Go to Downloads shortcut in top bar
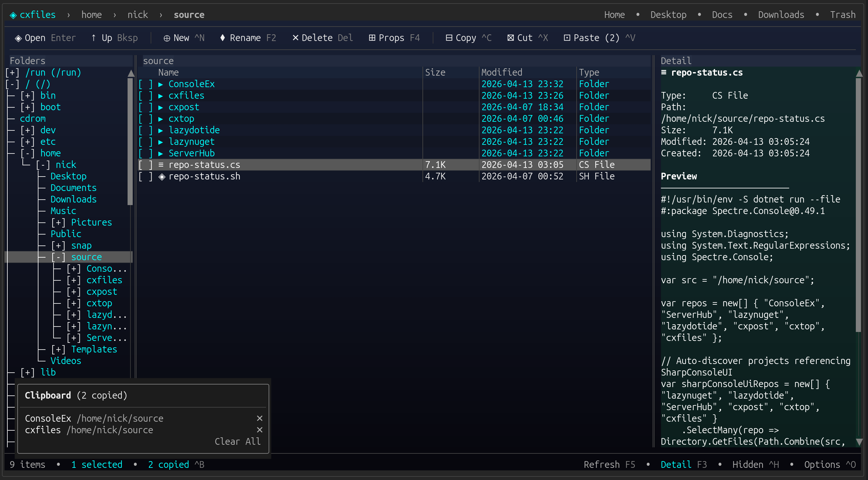The width and height of the screenshot is (868, 480). tap(781, 15)
